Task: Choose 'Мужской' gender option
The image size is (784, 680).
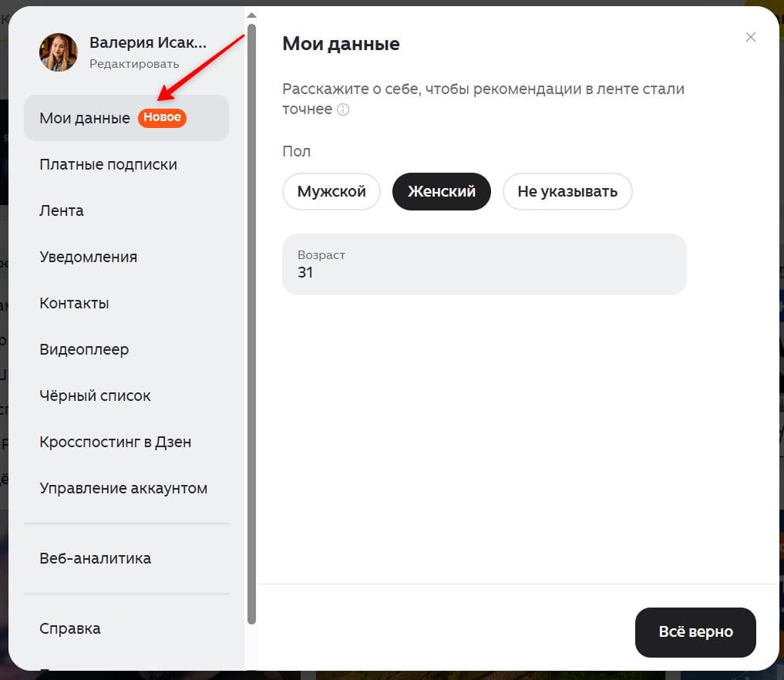Action: coord(331,191)
